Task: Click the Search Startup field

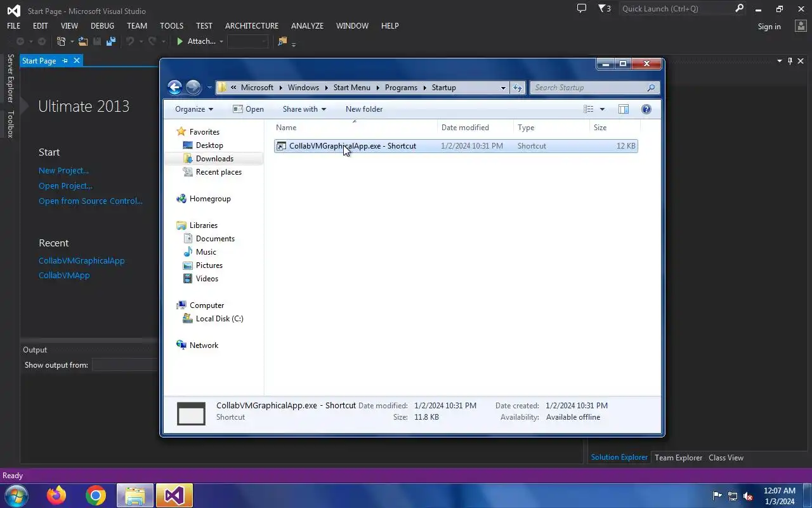Action: coord(595,88)
